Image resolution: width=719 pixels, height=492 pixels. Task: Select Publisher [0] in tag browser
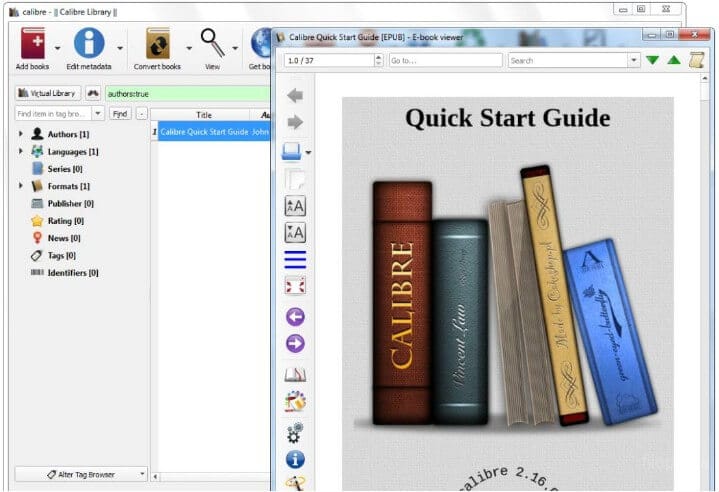tap(71, 203)
